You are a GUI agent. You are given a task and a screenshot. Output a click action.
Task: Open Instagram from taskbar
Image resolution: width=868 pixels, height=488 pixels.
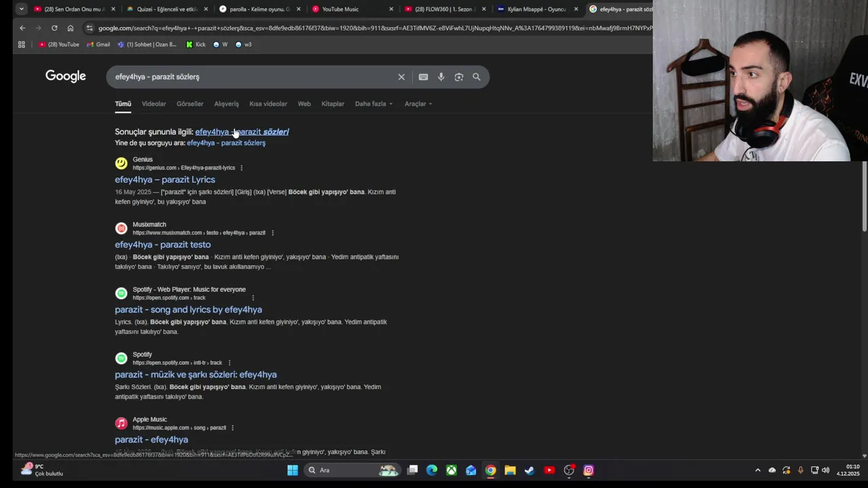589,470
